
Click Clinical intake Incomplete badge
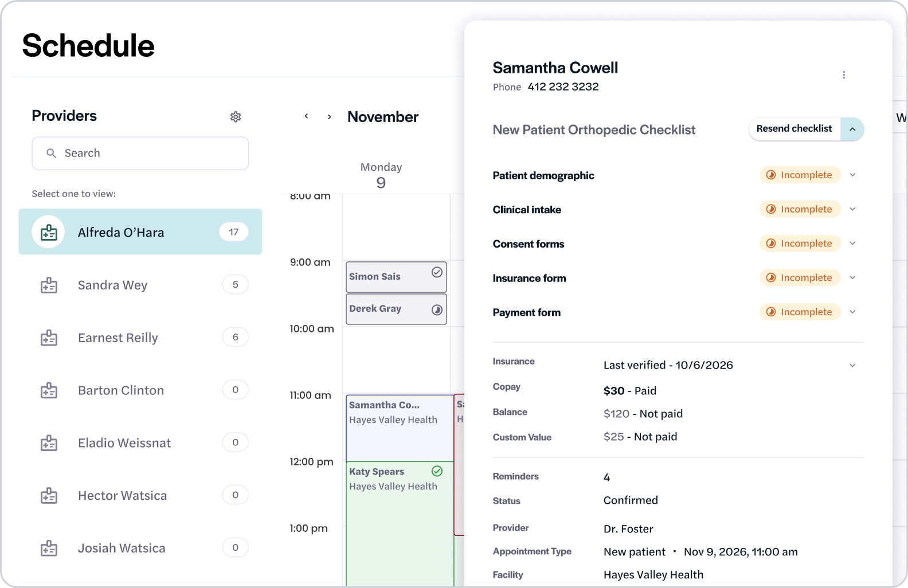(800, 209)
